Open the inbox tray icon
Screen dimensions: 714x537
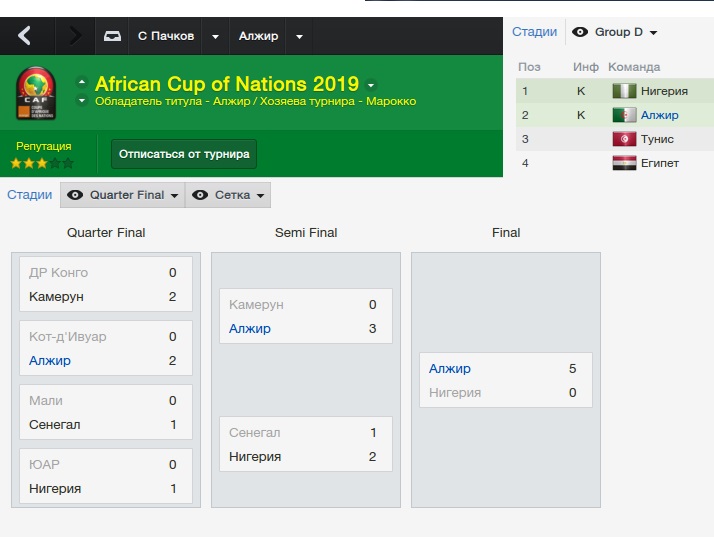(x=113, y=37)
